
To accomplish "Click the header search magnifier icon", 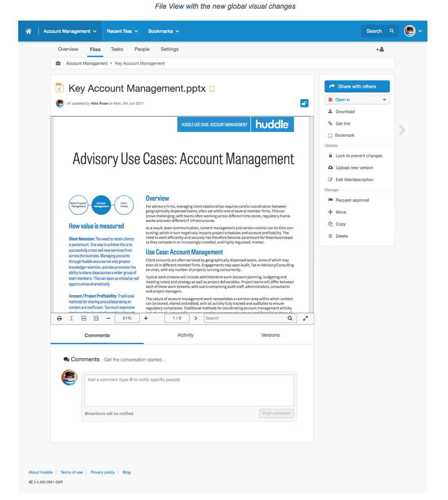I will click(392, 31).
